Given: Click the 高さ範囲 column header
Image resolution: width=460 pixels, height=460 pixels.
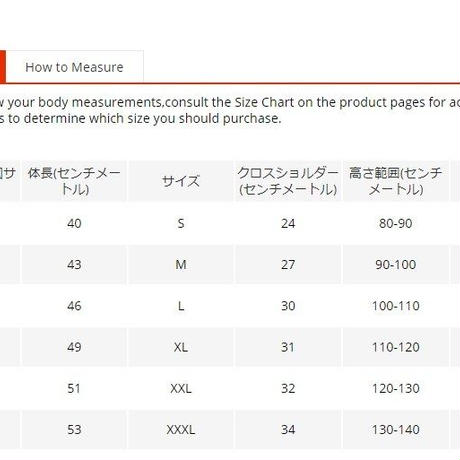Looking at the screenshot, I should coord(396,181).
